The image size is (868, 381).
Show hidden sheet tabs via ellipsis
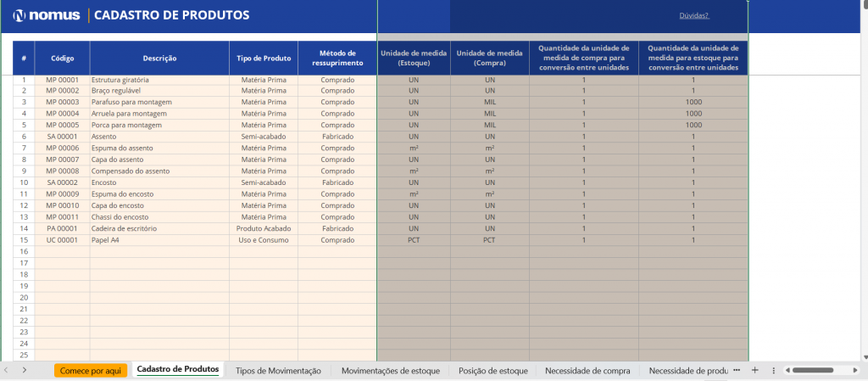pos(737,371)
